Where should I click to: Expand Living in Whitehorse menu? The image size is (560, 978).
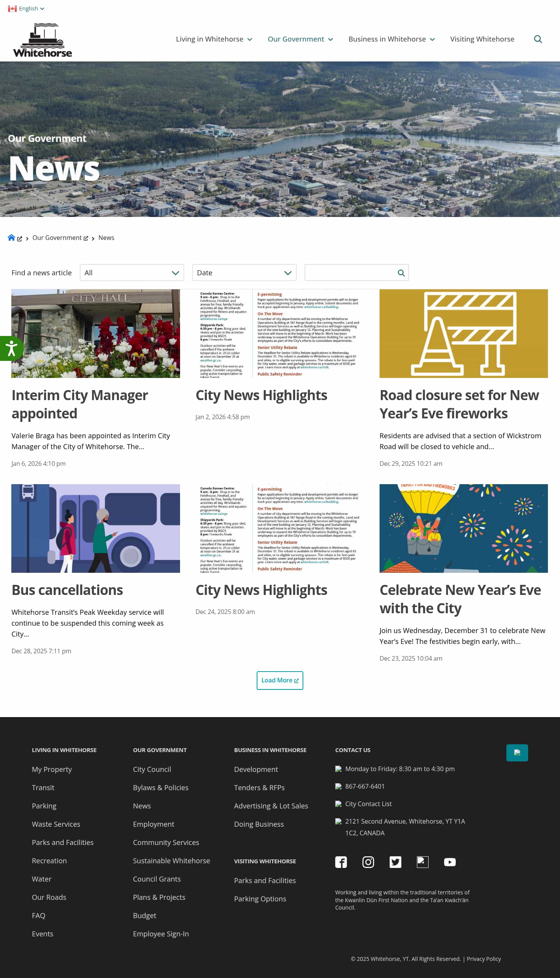pos(214,39)
